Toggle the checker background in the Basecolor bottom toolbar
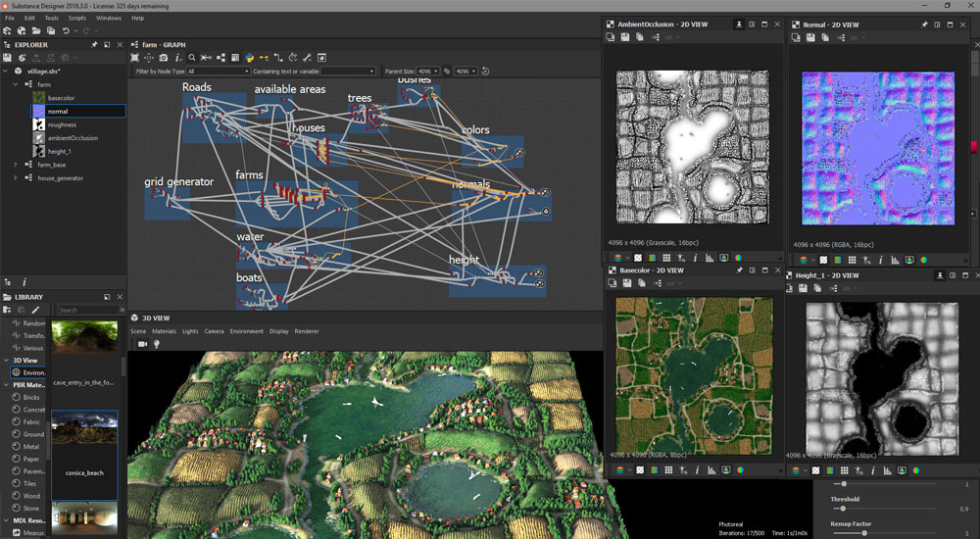Screen dimensions: 980x539 [x=640, y=470]
